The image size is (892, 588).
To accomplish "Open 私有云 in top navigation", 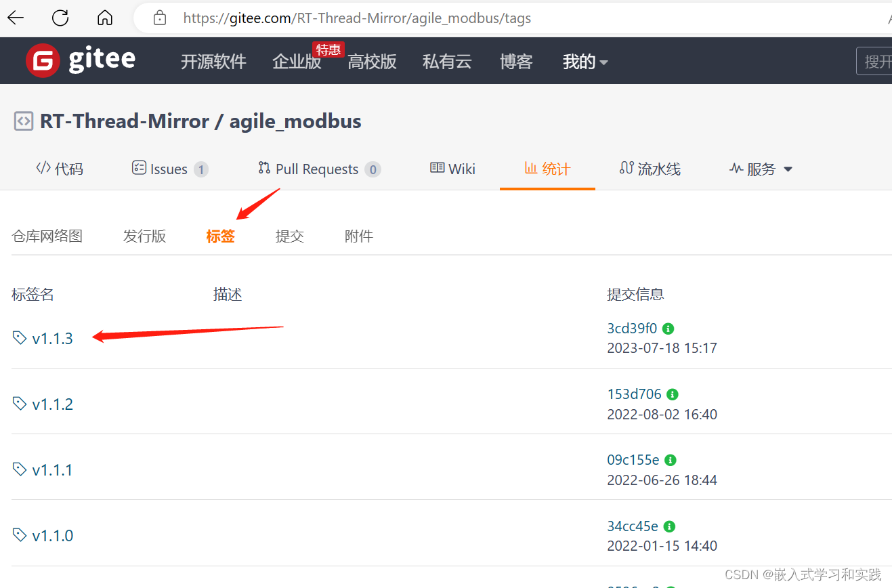I will (447, 62).
